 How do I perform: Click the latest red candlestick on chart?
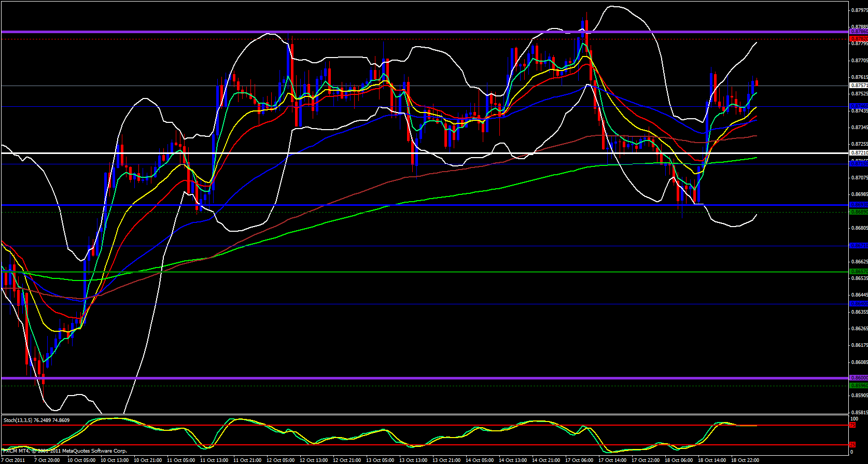coord(757,82)
